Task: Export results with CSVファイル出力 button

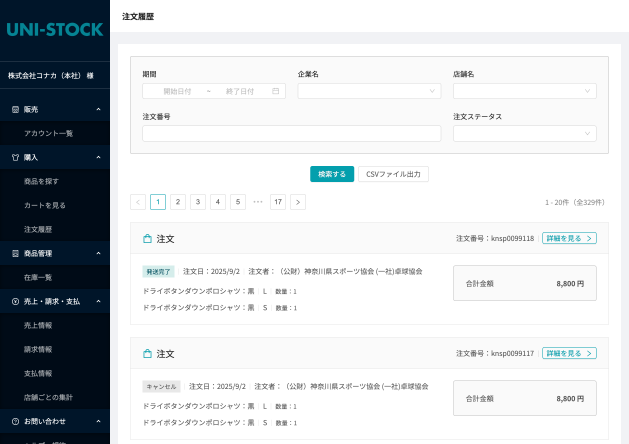Action: coord(393,174)
